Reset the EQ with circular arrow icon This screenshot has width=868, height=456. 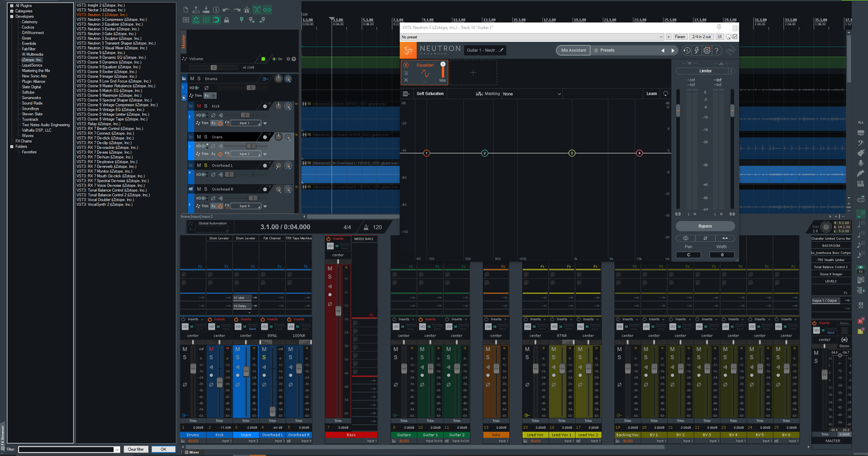pos(666,94)
